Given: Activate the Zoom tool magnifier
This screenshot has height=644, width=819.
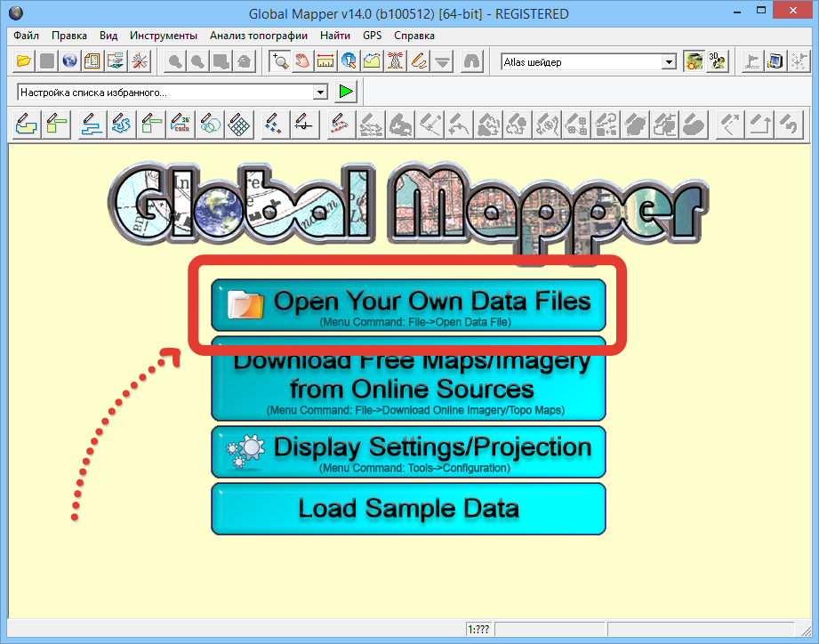Looking at the screenshot, I should pyautogui.click(x=279, y=61).
